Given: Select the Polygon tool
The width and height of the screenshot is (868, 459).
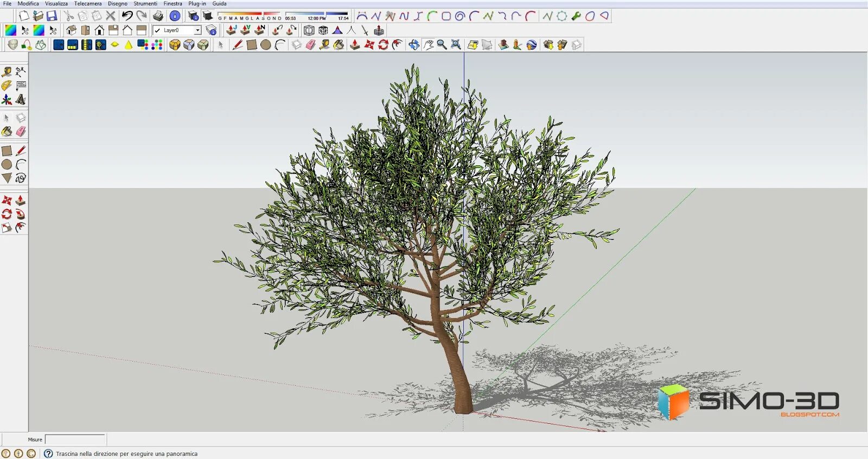Looking at the screenshot, I should pos(7,178).
